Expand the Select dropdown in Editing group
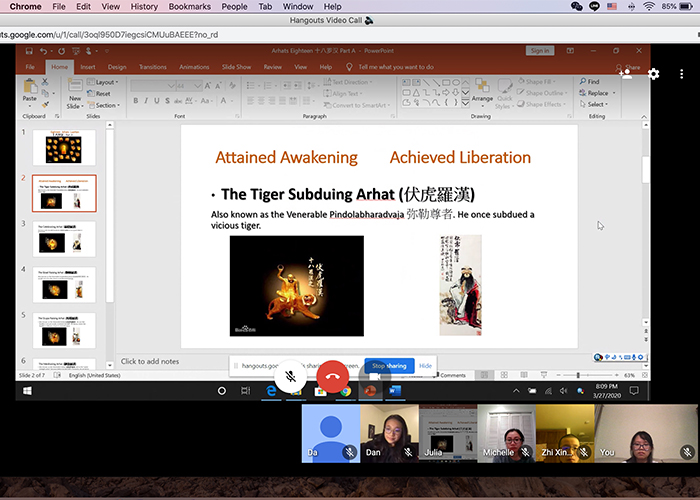 coord(596,104)
